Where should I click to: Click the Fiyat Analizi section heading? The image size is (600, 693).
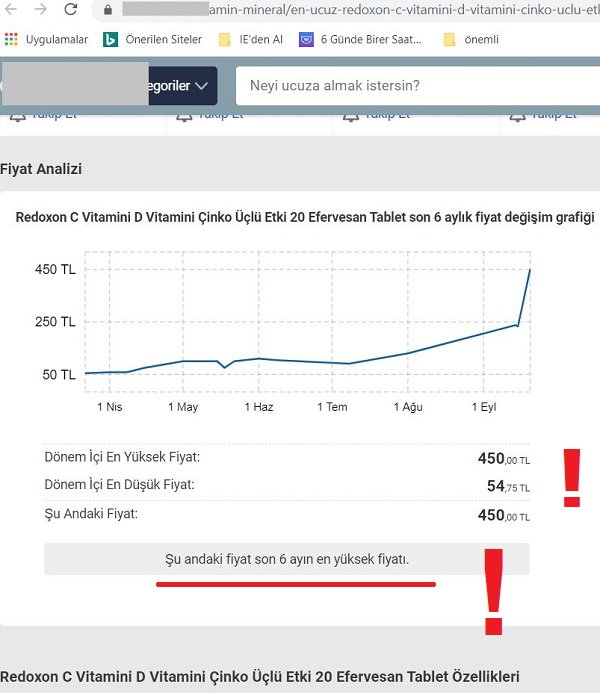pyautogui.click(x=41, y=169)
